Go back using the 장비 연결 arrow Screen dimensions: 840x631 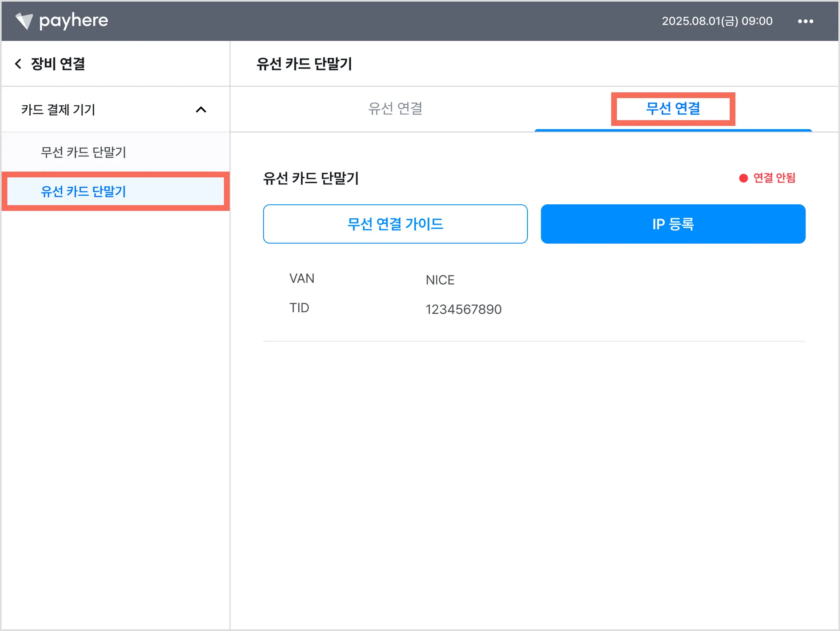[18, 64]
